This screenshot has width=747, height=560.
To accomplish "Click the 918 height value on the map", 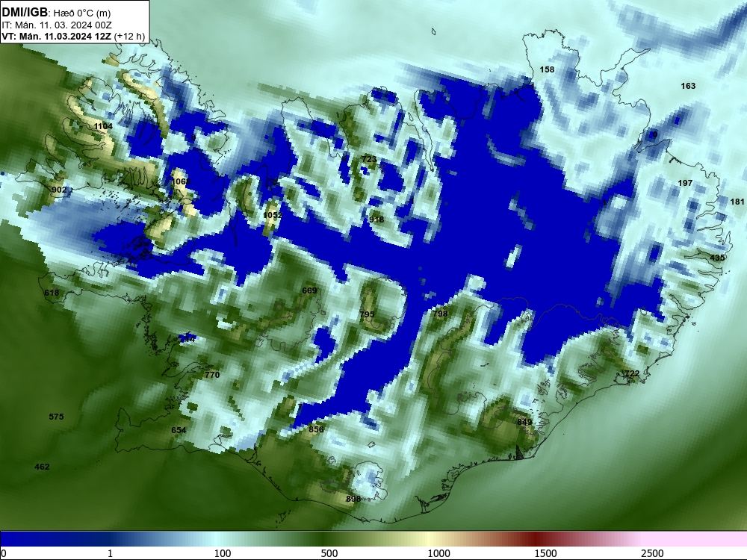I will pos(376,220).
